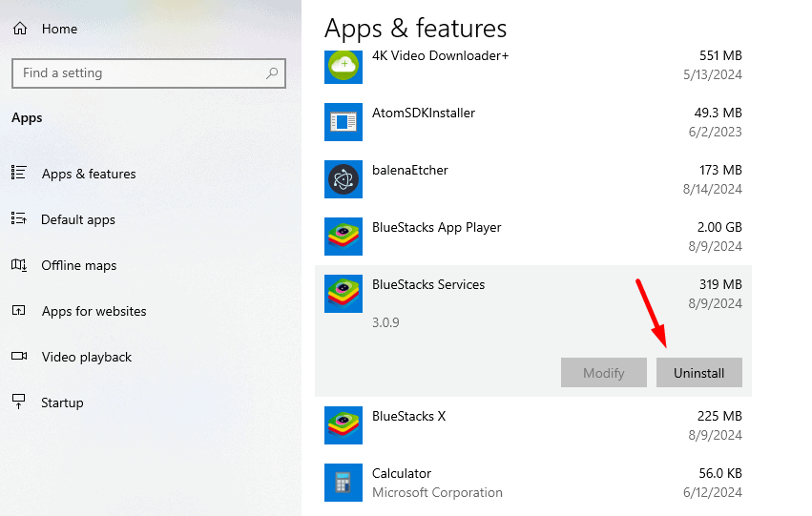Screen dimensions: 812x516
Task: Focus the Find a setting search box
Action: (149, 73)
